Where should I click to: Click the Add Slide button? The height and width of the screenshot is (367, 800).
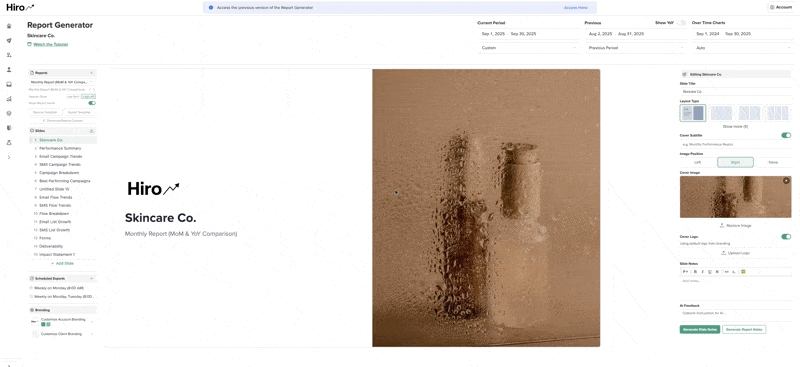tap(62, 263)
